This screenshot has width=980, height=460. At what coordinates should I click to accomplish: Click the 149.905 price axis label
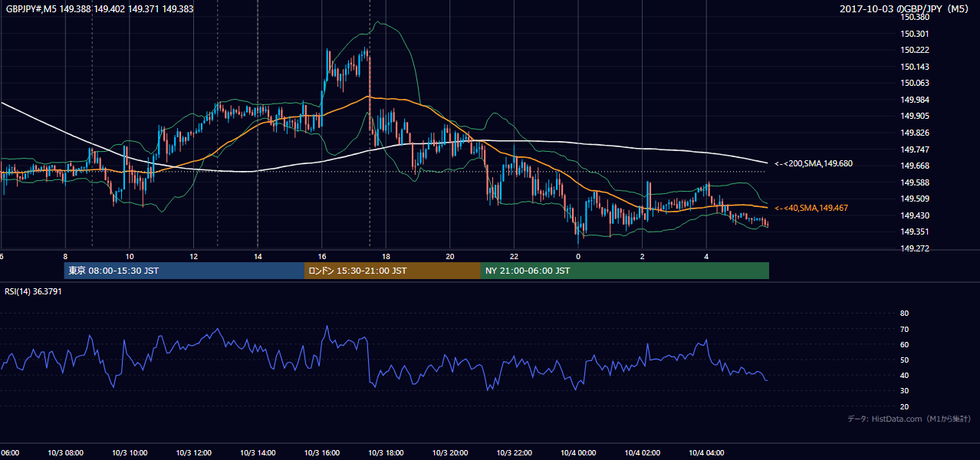coord(915,117)
